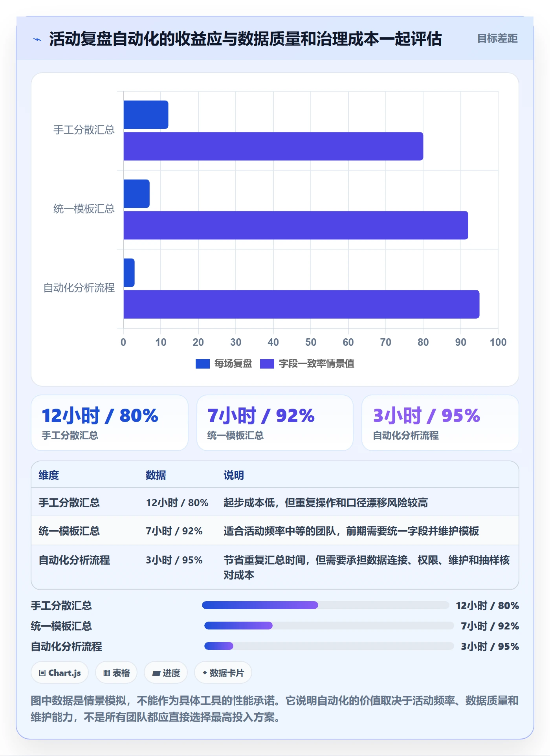Click table cell 3小时 / 95%
Image resolution: width=550 pixels, height=756 pixels.
(174, 560)
